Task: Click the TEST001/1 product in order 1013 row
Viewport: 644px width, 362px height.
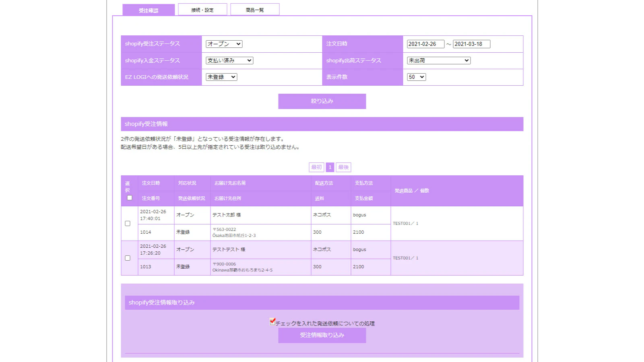Action: pyautogui.click(x=405, y=258)
